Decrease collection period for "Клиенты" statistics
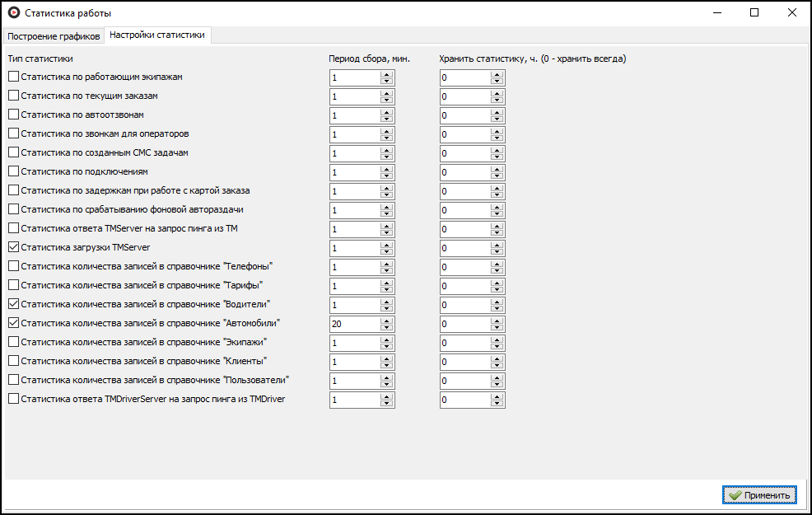The width and height of the screenshot is (812, 515). coord(387,366)
